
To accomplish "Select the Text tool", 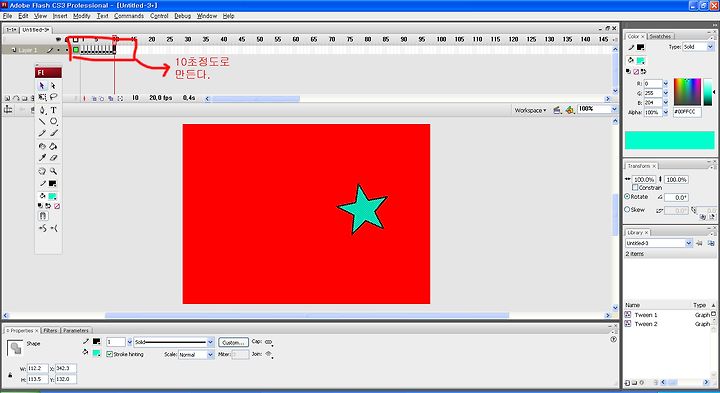I will pos(53,110).
